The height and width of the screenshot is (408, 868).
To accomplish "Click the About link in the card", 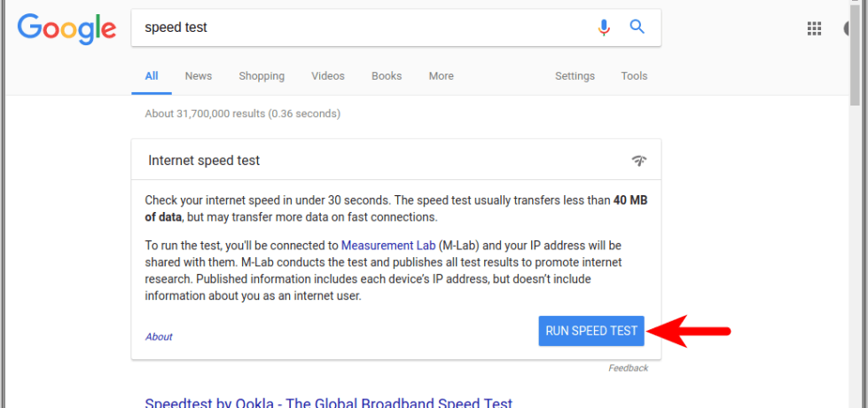I will tap(159, 337).
